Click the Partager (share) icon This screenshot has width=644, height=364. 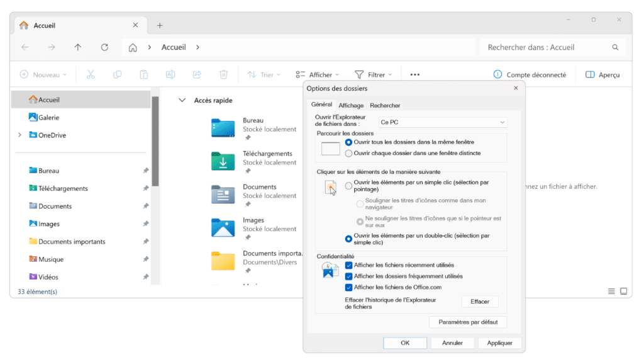[x=197, y=74]
